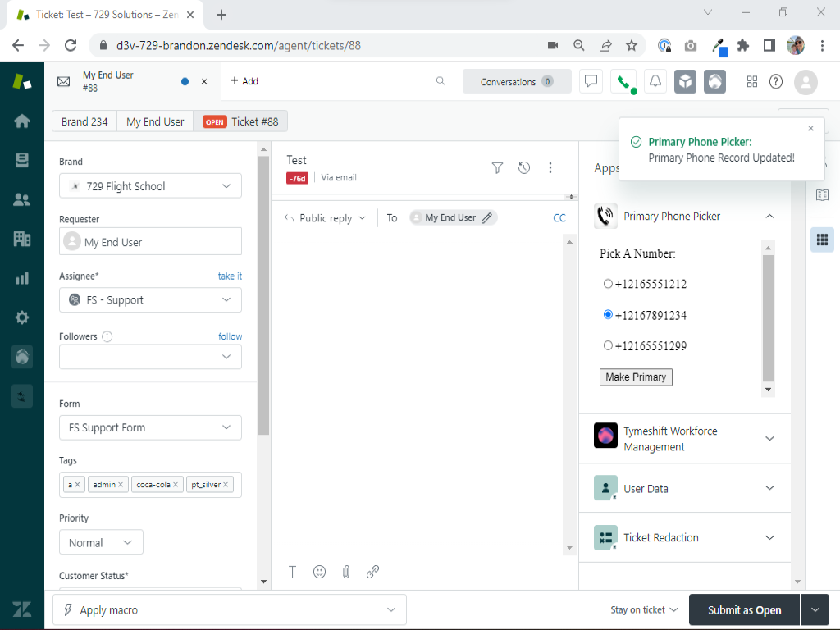Open the Views icon in sidebar
The height and width of the screenshot is (630, 840).
click(22, 161)
